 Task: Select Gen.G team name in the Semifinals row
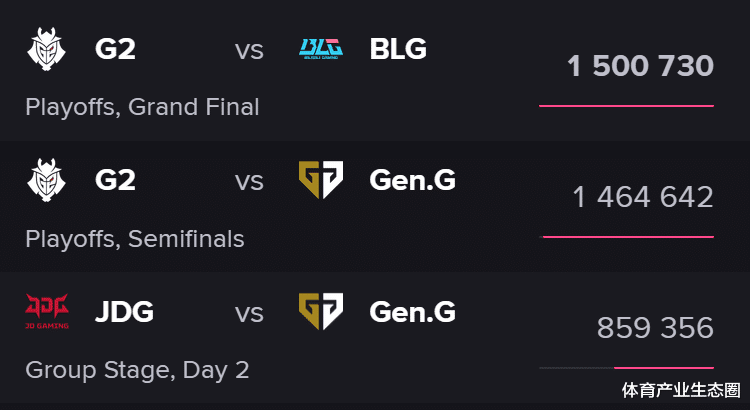click(412, 180)
